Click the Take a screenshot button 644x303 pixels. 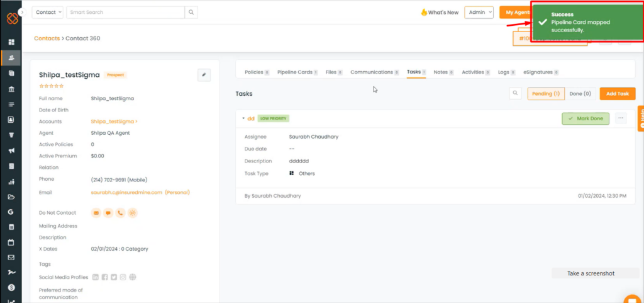click(591, 273)
